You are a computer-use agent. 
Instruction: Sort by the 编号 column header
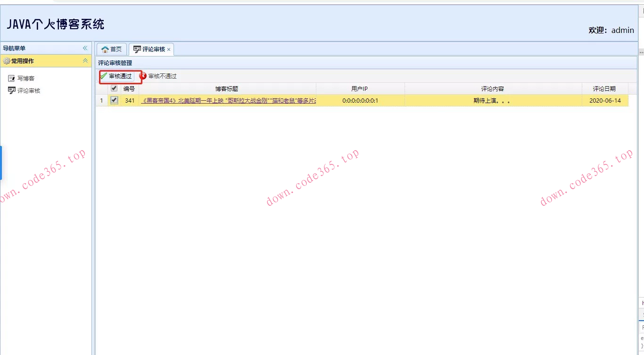click(x=129, y=89)
